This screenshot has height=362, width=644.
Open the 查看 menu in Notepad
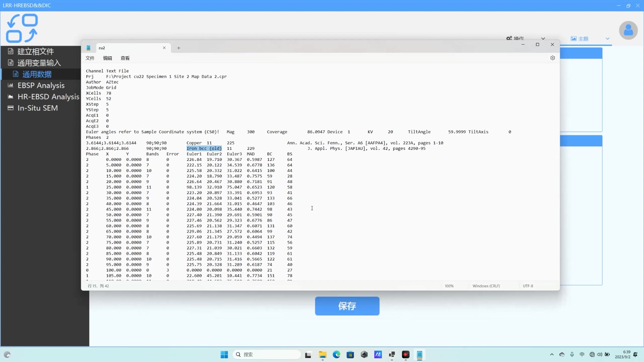[125, 58]
